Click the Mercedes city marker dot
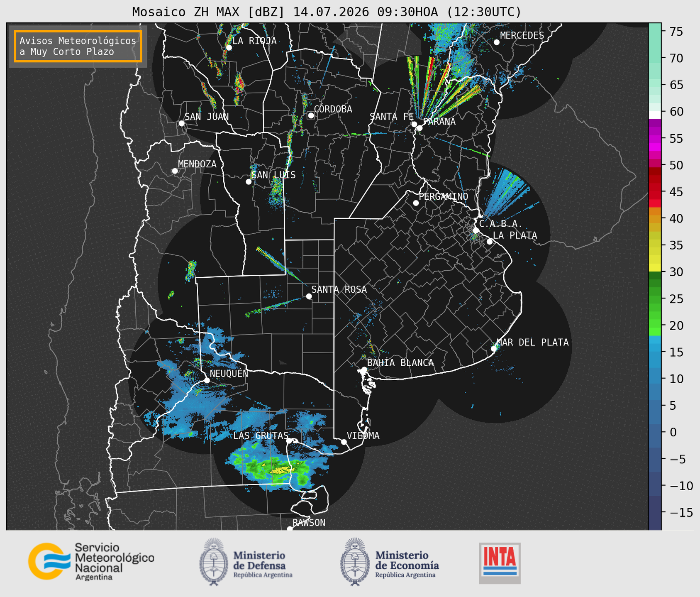700x597 pixels. pyautogui.click(x=496, y=42)
